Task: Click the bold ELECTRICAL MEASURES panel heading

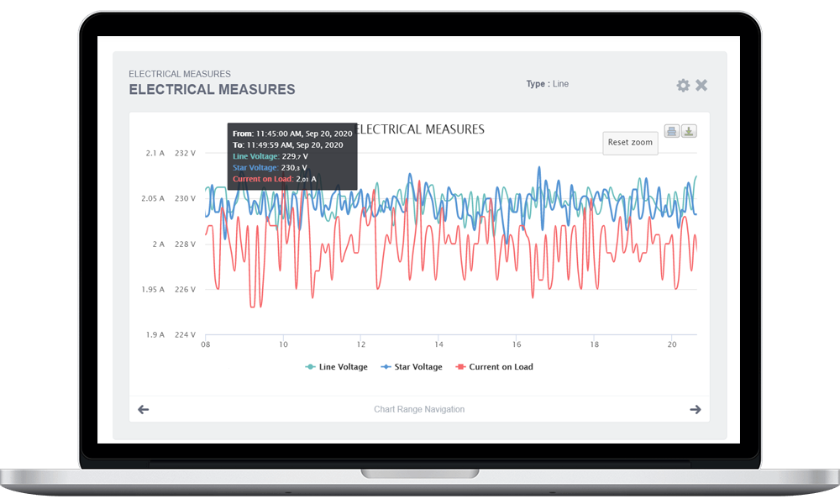Action: (x=212, y=89)
